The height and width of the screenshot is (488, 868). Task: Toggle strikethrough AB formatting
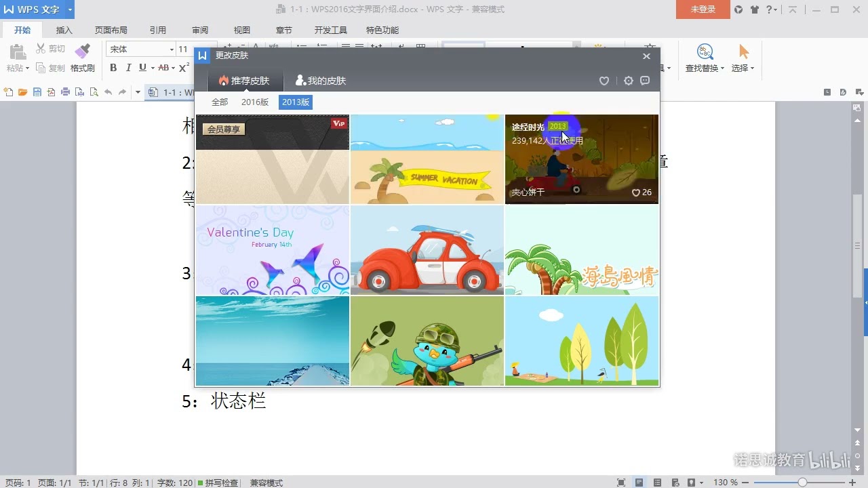[163, 68]
